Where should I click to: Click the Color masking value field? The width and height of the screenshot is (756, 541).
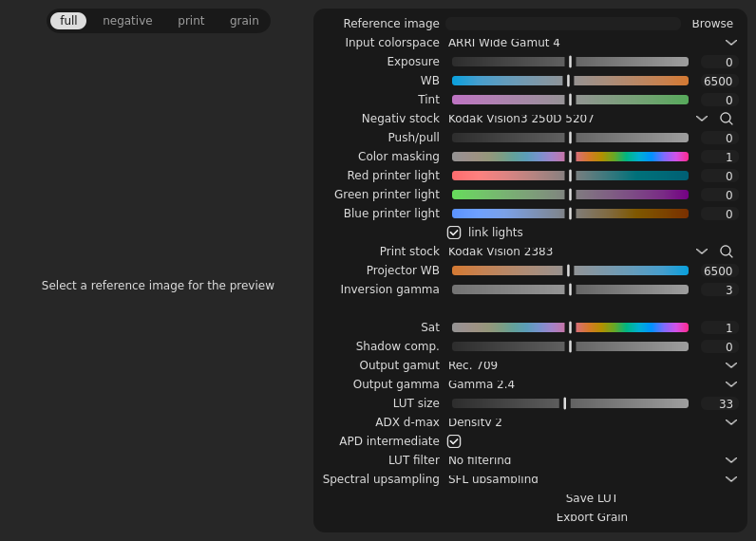point(718,157)
